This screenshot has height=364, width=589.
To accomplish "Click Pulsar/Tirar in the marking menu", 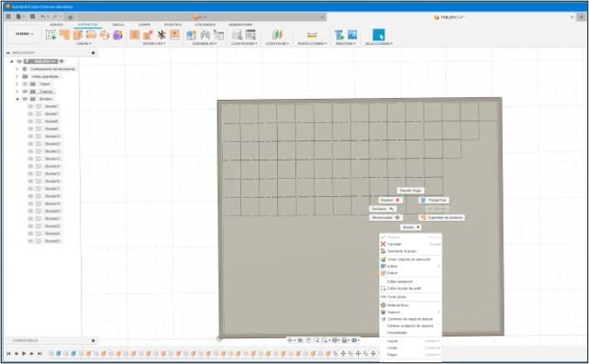I will pyautogui.click(x=433, y=200).
